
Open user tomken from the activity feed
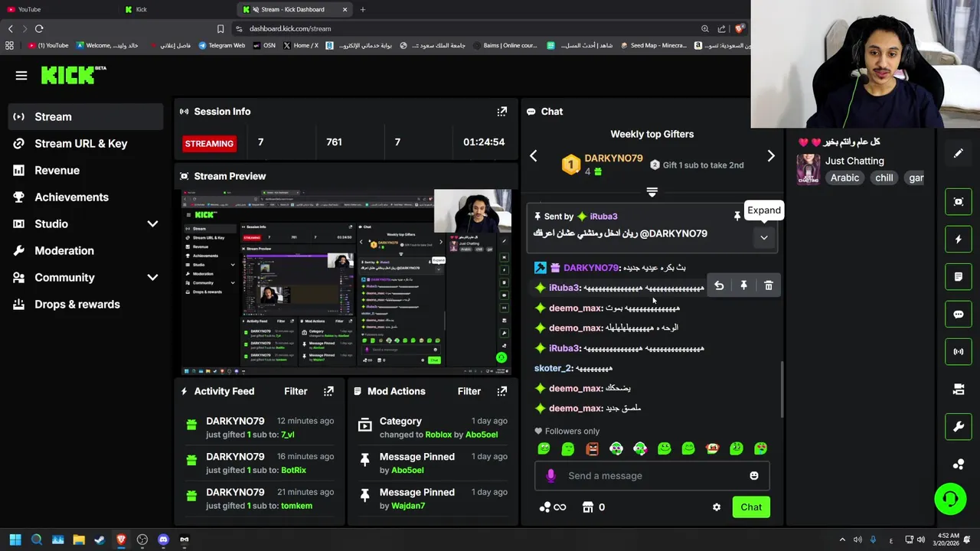(296, 506)
